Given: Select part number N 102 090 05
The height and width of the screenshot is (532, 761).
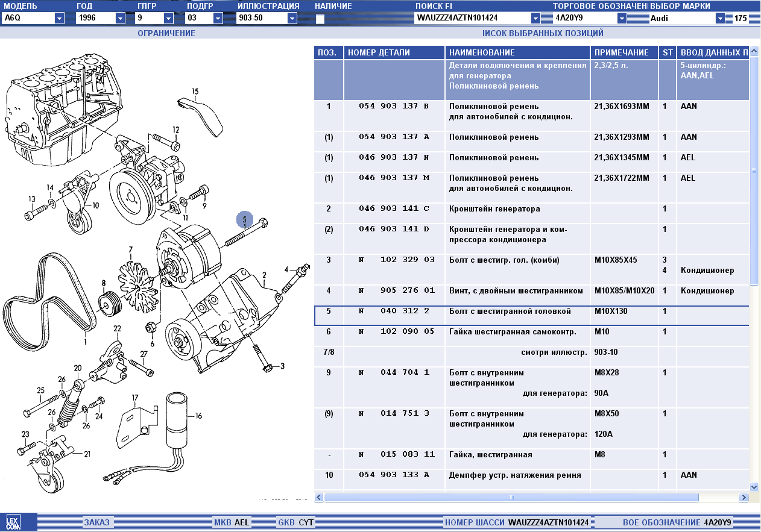Looking at the screenshot, I should 396,331.
